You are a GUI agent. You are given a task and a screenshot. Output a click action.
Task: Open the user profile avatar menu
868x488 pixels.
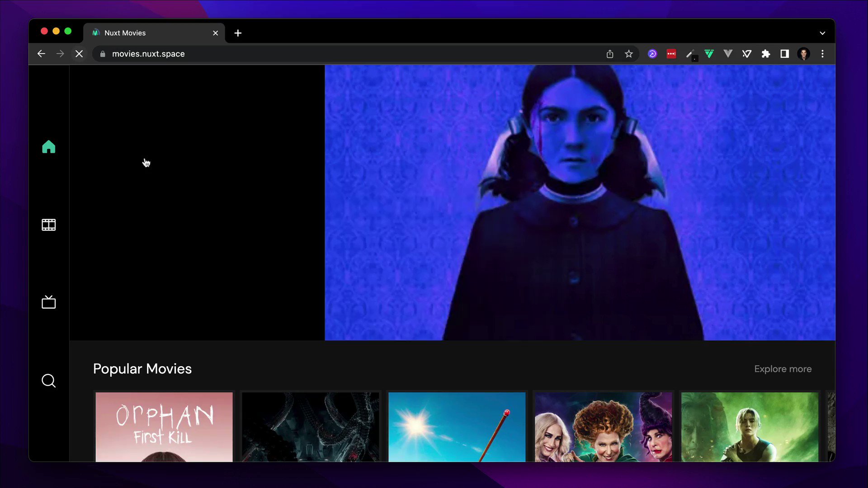(803, 54)
